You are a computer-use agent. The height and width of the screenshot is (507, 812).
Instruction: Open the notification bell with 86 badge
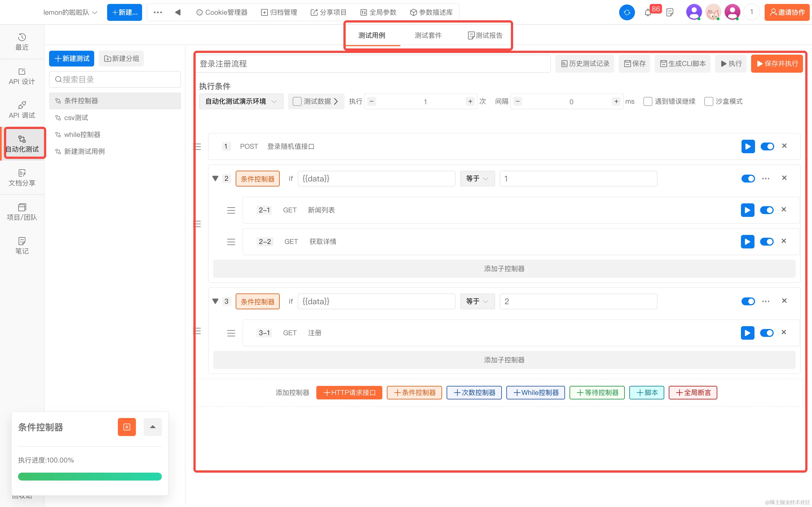click(x=648, y=13)
